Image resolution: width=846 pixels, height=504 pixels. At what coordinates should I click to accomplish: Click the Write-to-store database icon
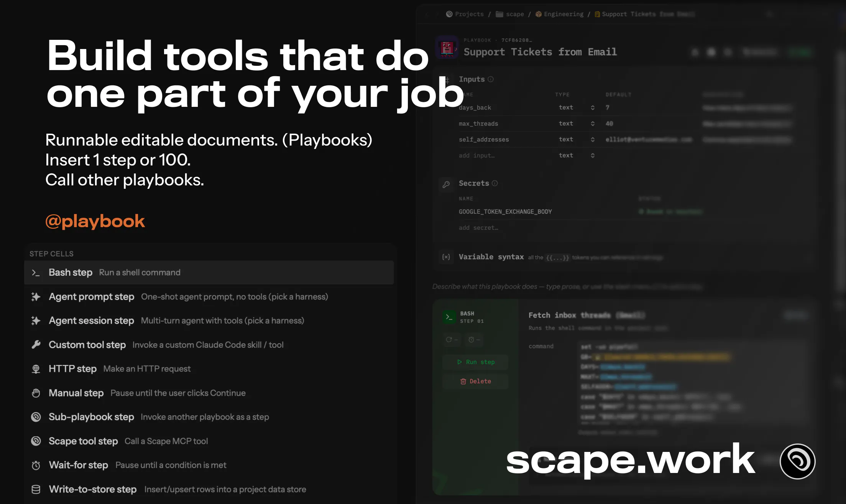pyautogui.click(x=36, y=489)
